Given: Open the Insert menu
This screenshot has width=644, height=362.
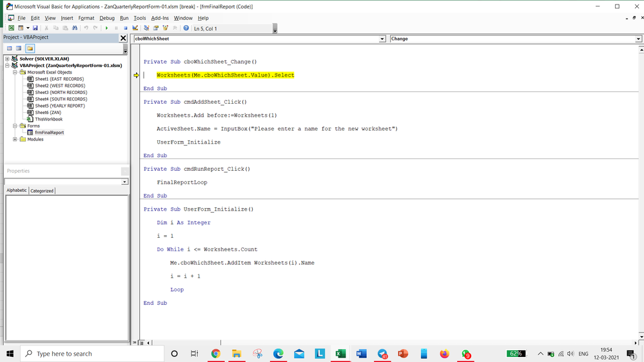Looking at the screenshot, I should (67, 18).
